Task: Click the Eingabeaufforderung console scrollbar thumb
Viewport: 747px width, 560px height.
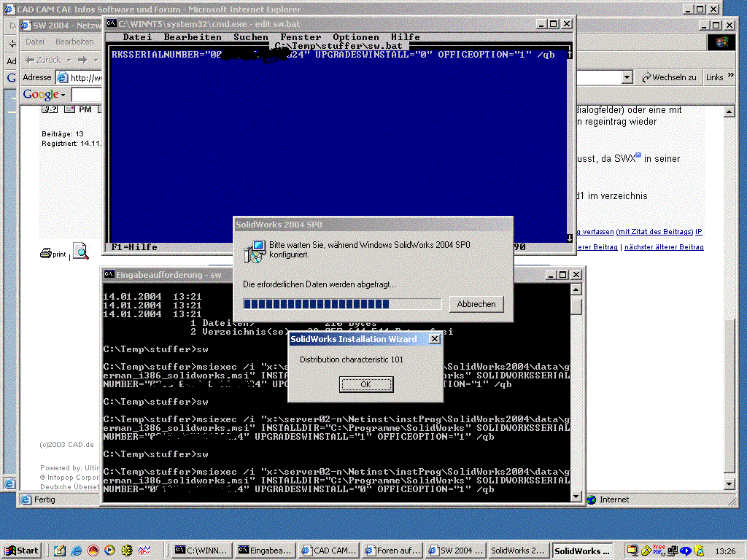Action: tap(576, 306)
